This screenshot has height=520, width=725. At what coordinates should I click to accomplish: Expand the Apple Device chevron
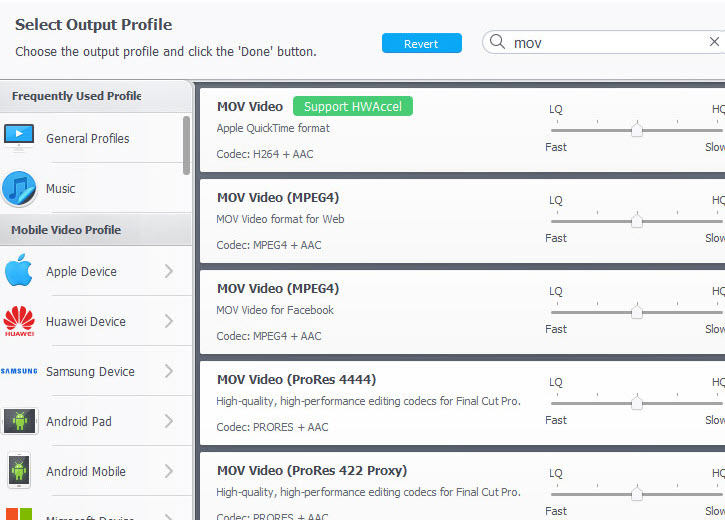click(168, 271)
